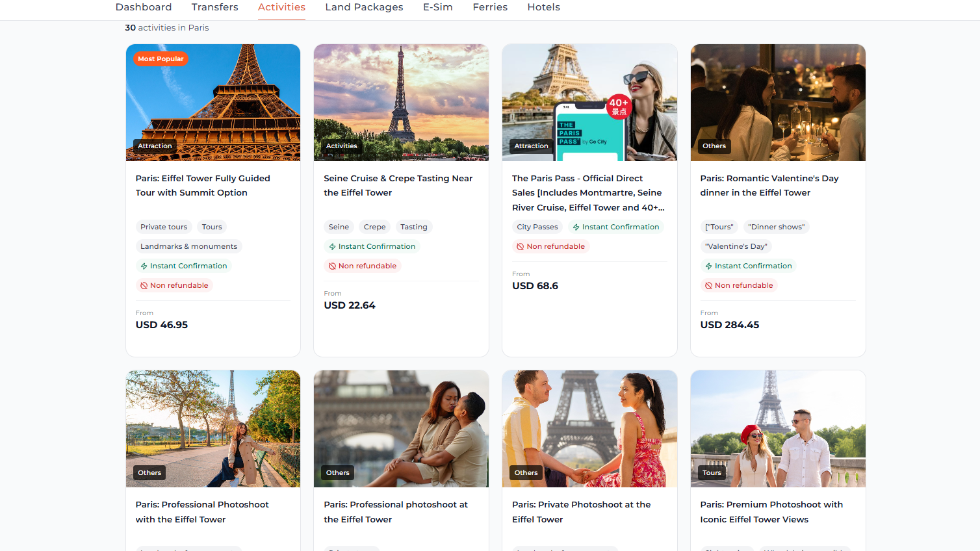This screenshot has width=980, height=551.
Task: Select the Activities tab
Action: point(281,7)
